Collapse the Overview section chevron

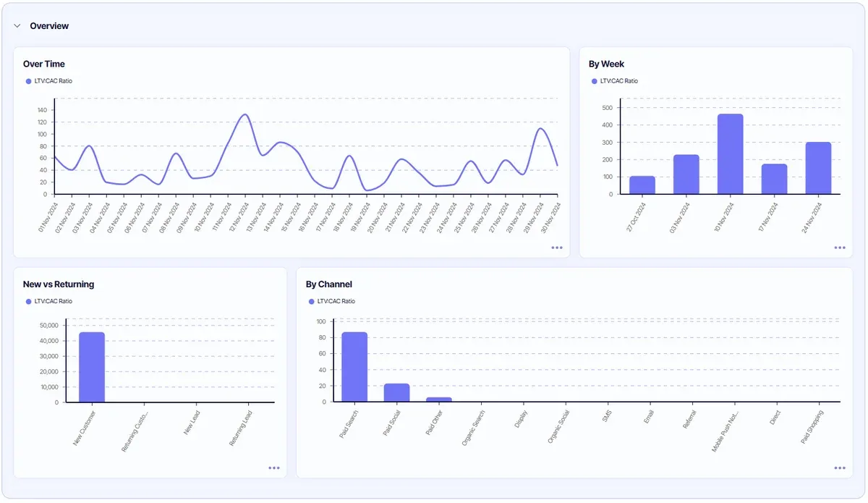click(x=17, y=26)
